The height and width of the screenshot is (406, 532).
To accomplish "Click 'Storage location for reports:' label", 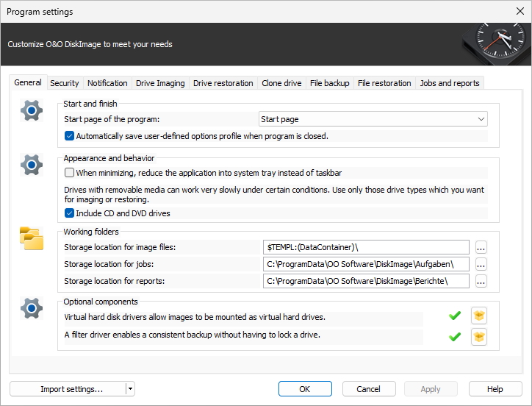I will tap(115, 281).
